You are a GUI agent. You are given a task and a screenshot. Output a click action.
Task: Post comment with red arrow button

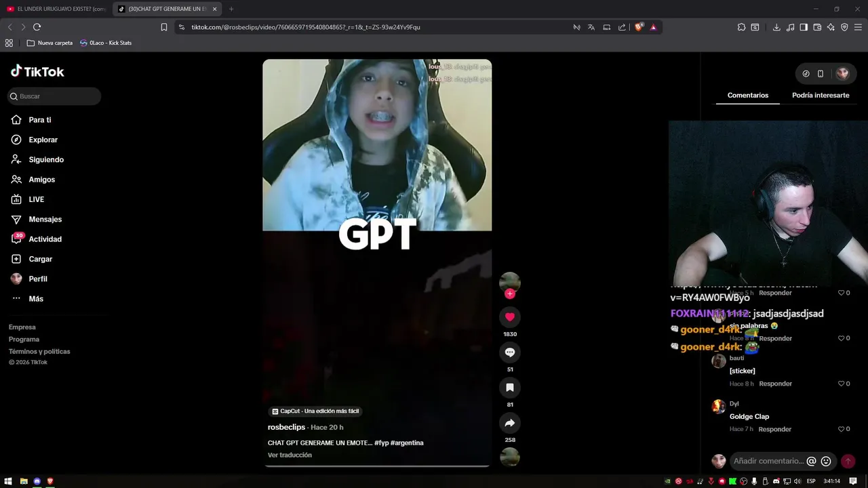[848, 461]
